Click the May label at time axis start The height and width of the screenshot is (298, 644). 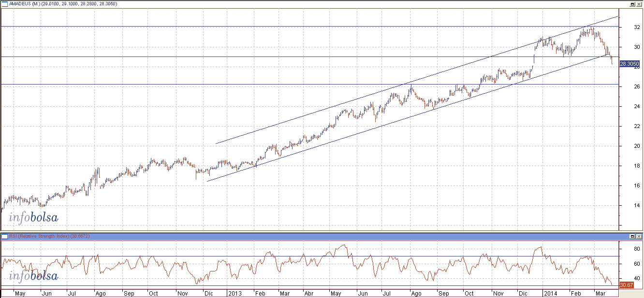point(20,293)
